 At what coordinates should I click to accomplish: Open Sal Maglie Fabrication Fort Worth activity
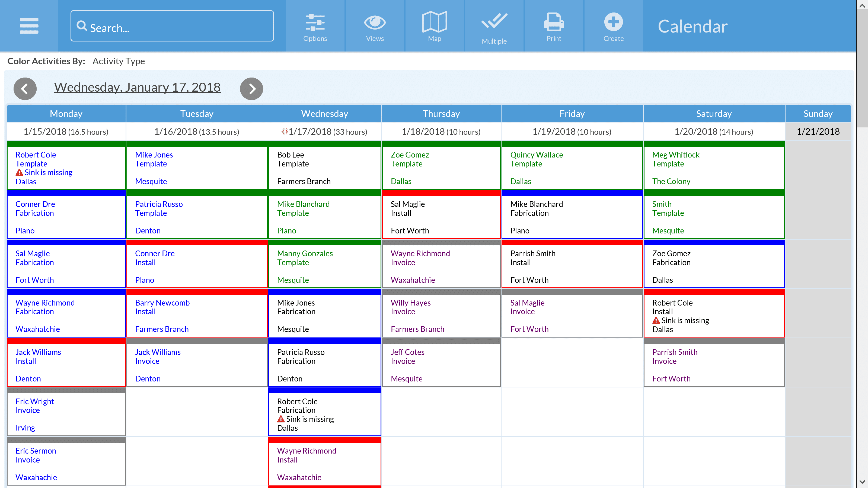pos(66,264)
